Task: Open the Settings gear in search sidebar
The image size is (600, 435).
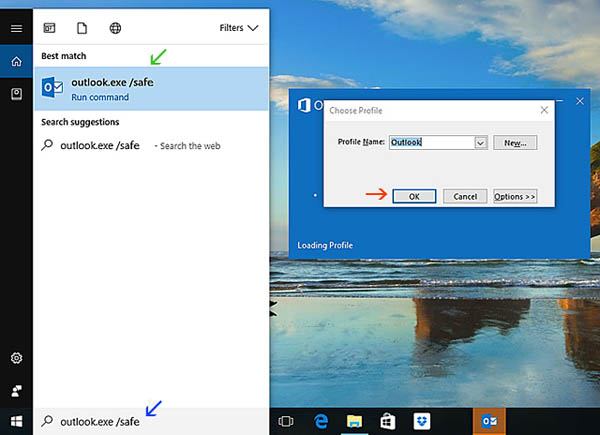Action: pos(16,358)
